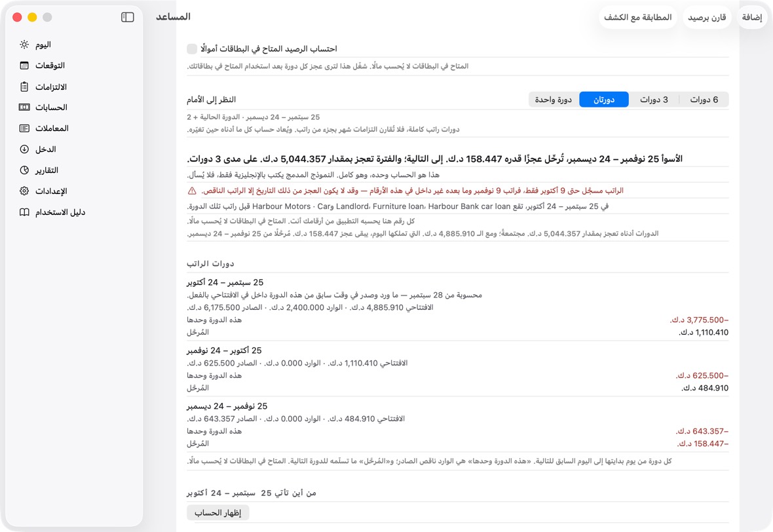The width and height of the screenshot is (773, 532).
Task: Click the down-arrow circle icon beside الدخل
Action: (x=24, y=149)
